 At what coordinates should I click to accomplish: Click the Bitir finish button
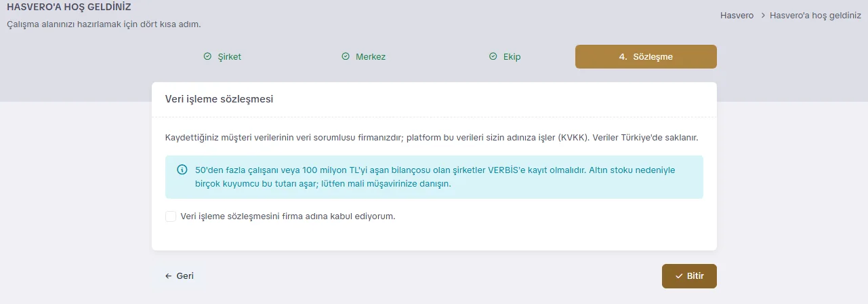click(689, 276)
